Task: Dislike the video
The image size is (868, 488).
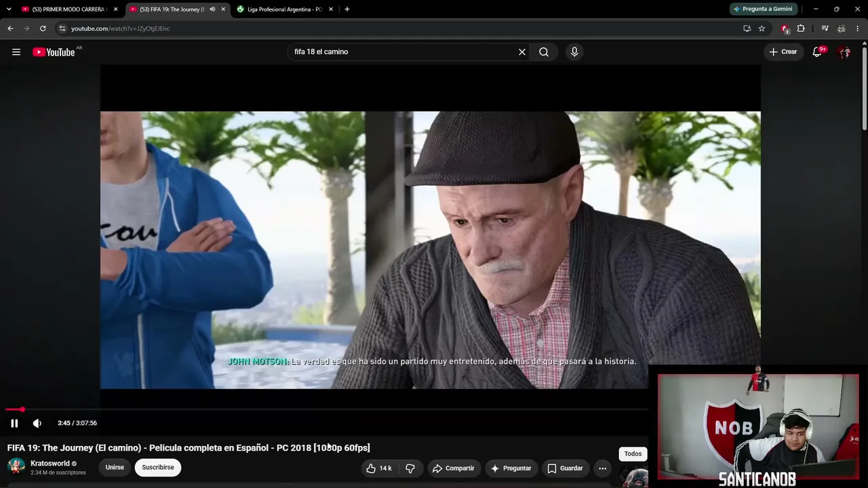Action: 410,468
